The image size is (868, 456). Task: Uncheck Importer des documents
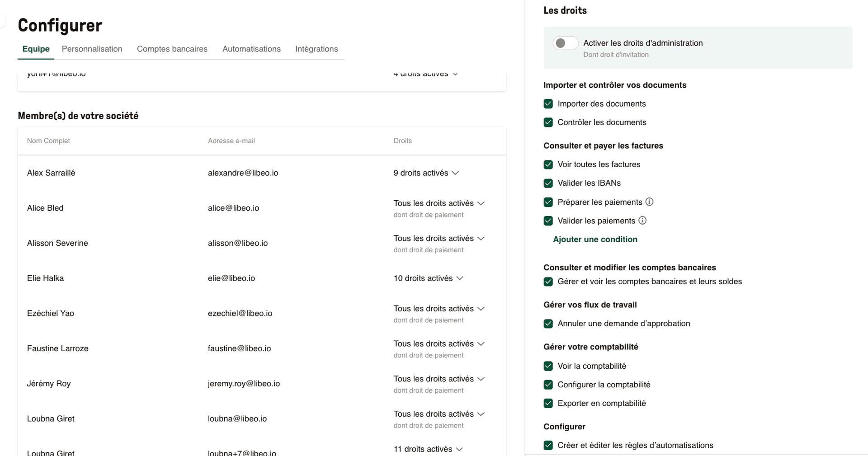[548, 103]
